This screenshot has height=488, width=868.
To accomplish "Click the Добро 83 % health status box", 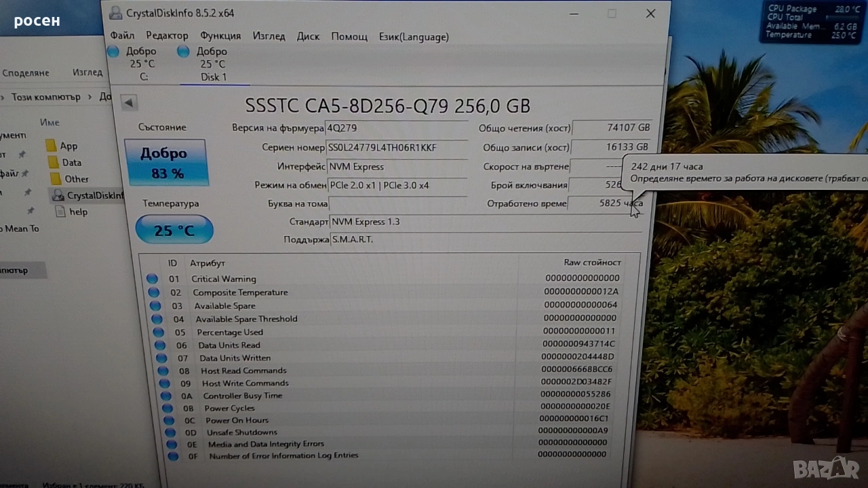I will [167, 163].
